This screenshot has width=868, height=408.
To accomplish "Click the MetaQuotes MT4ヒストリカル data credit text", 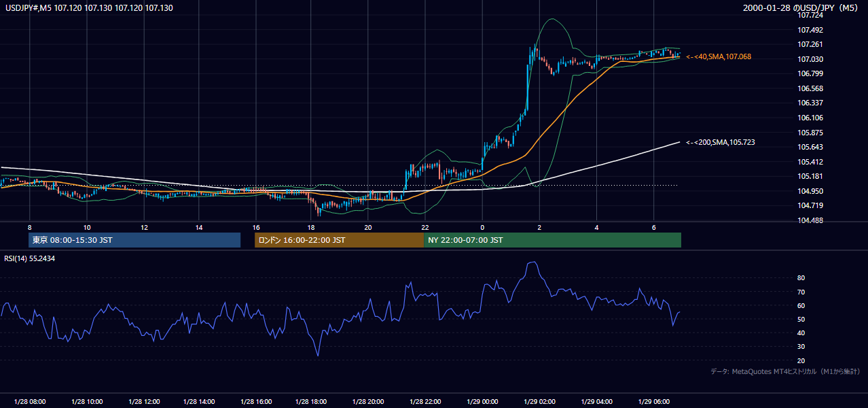I will point(785,371).
